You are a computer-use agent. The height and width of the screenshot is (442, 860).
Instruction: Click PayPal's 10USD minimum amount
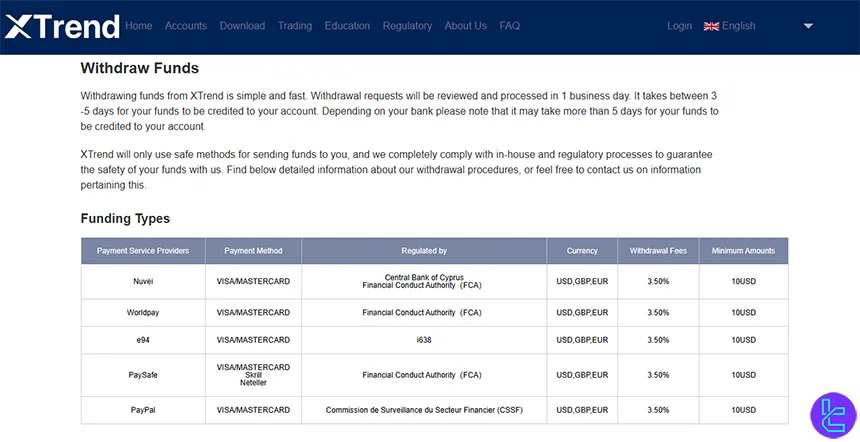744,410
